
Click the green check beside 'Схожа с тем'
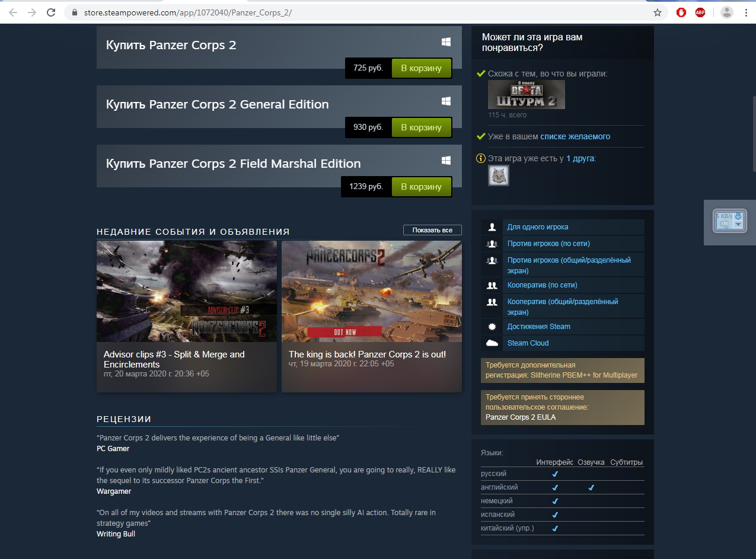(481, 74)
